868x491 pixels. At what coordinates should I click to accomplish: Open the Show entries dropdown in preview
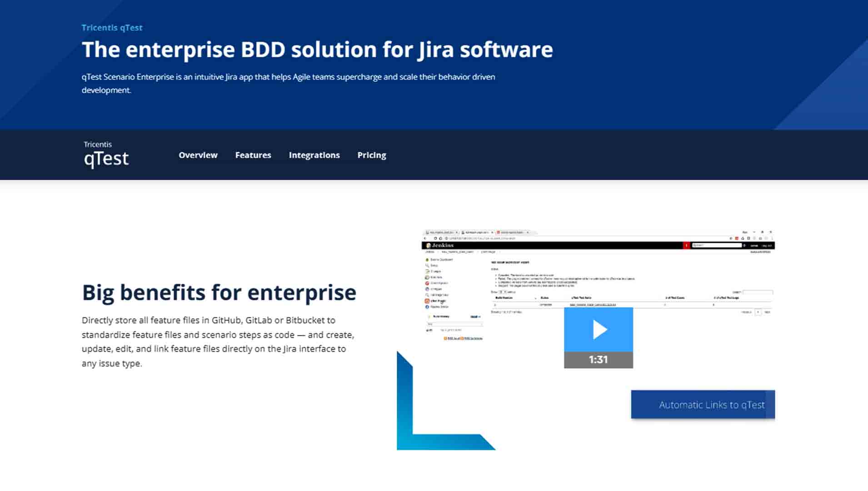503,292
